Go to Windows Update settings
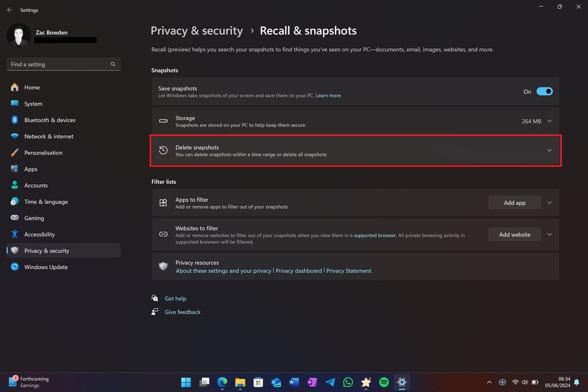This screenshot has width=588, height=392. [x=46, y=267]
